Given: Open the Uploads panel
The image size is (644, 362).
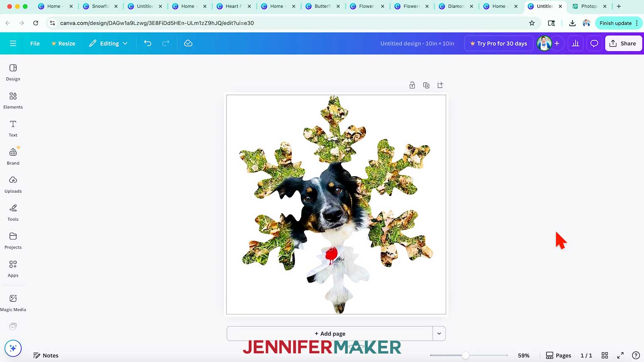Looking at the screenshot, I should 13,185.
